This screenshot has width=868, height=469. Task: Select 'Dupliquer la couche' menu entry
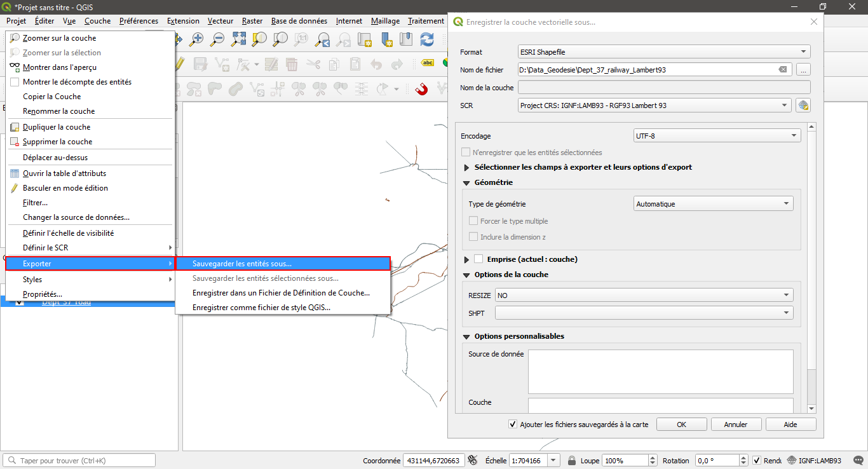(x=90, y=127)
